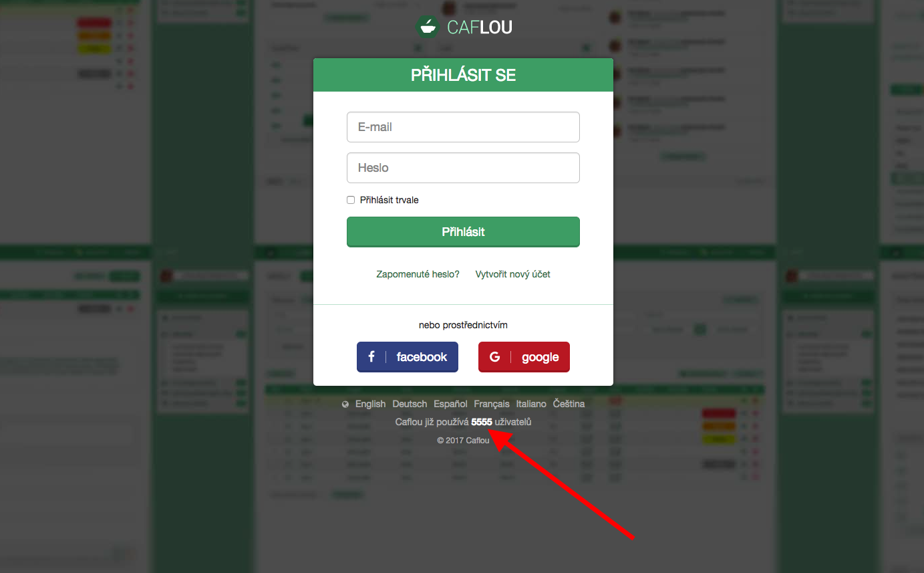Submit with the green Přihlásit button

pyautogui.click(x=463, y=232)
